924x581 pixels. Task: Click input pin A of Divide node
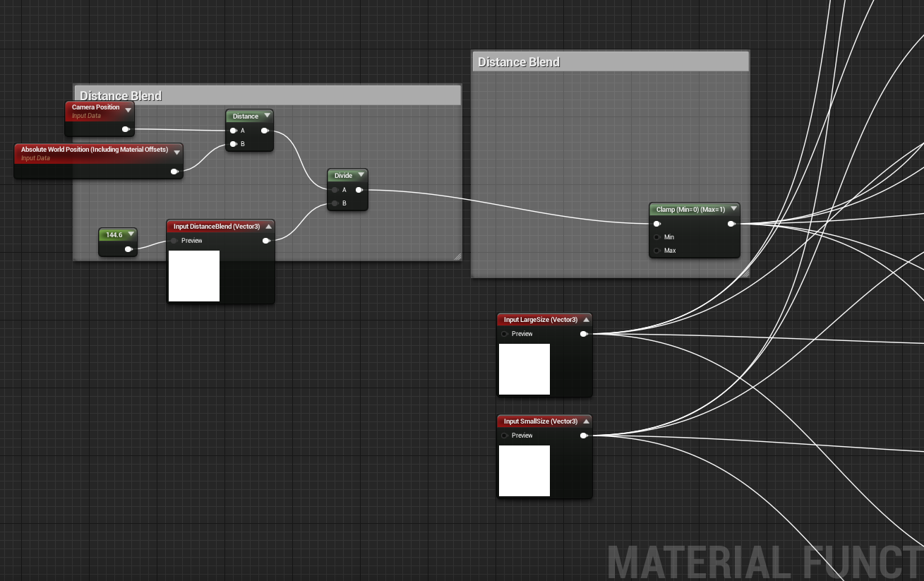(335, 190)
